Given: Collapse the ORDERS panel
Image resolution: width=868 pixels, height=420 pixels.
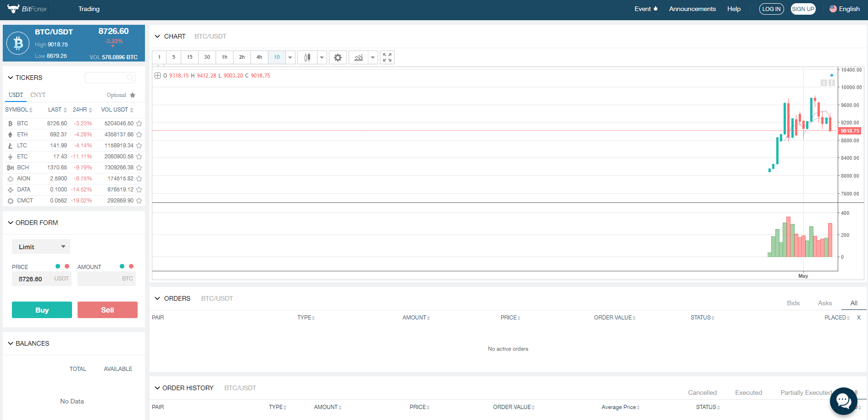Looking at the screenshot, I should [157, 298].
